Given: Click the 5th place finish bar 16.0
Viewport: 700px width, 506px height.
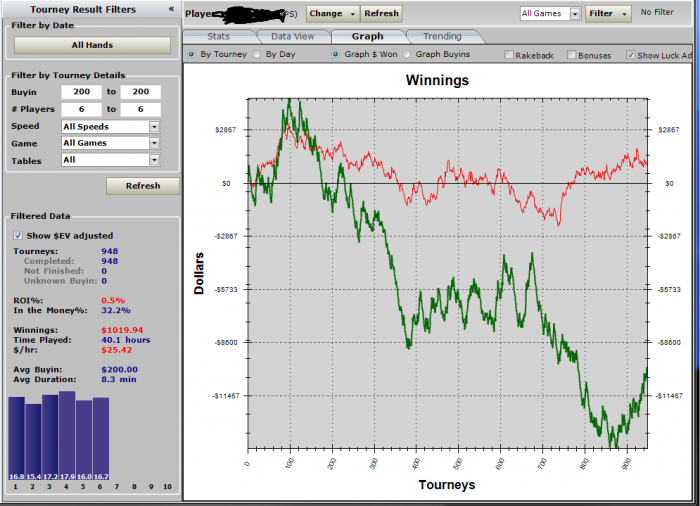Looking at the screenshot, I should coord(84,440).
